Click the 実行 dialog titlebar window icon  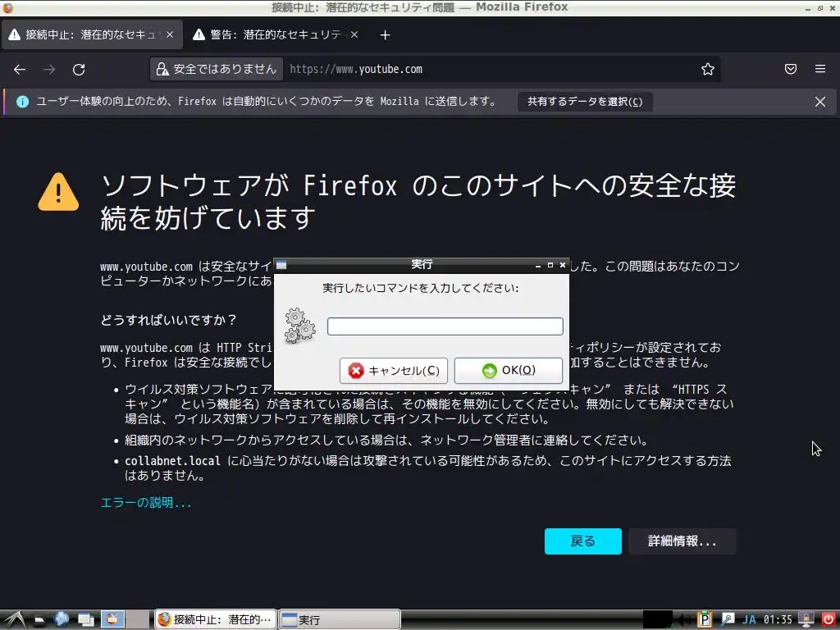[x=281, y=265]
